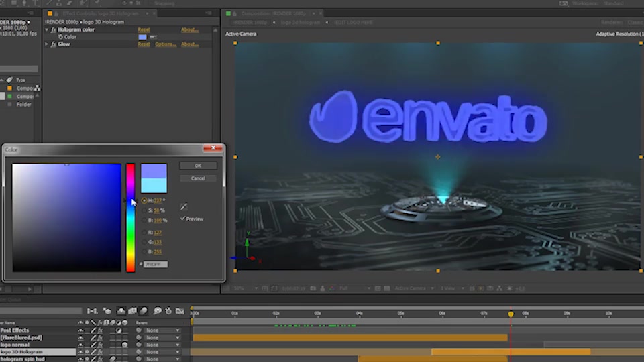Open About for Hologram color effect
This screenshot has height=362, width=644.
point(190,29)
